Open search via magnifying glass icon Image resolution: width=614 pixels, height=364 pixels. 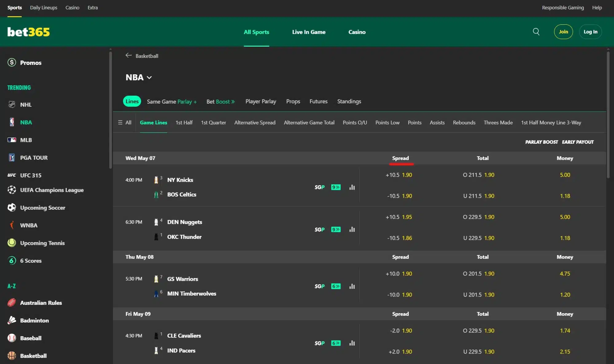click(536, 32)
